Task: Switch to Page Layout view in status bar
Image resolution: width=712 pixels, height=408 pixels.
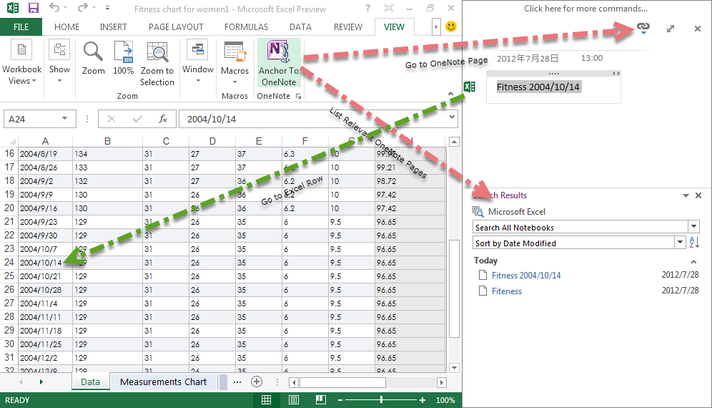Action: [x=293, y=400]
